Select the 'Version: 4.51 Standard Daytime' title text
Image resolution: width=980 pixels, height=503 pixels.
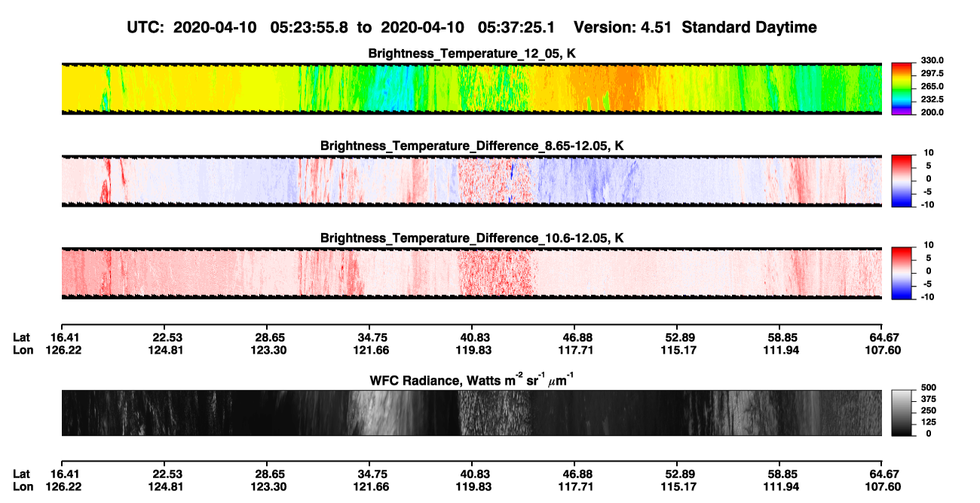[x=695, y=27]
